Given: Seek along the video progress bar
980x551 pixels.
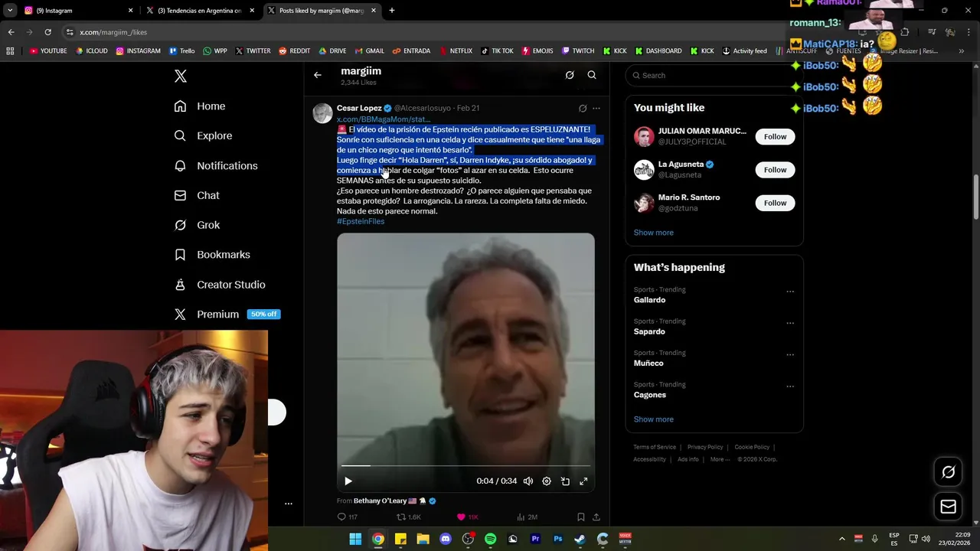Looking at the screenshot, I should click(465, 465).
